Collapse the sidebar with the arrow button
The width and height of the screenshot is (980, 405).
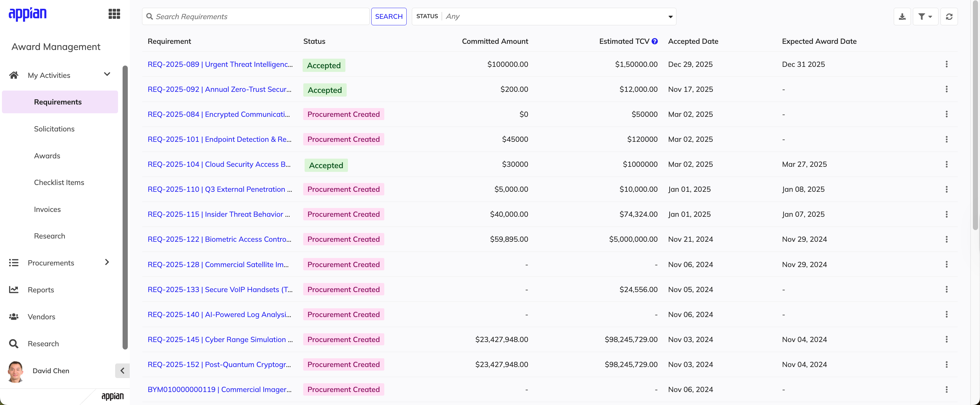click(122, 371)
